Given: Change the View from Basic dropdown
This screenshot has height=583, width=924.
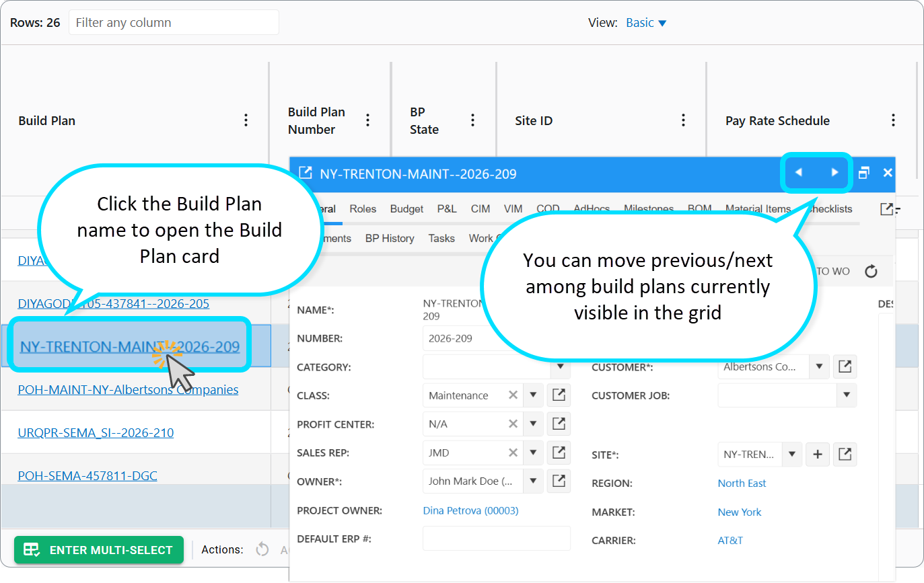Looking at the screenshot, I should point(646,23).
